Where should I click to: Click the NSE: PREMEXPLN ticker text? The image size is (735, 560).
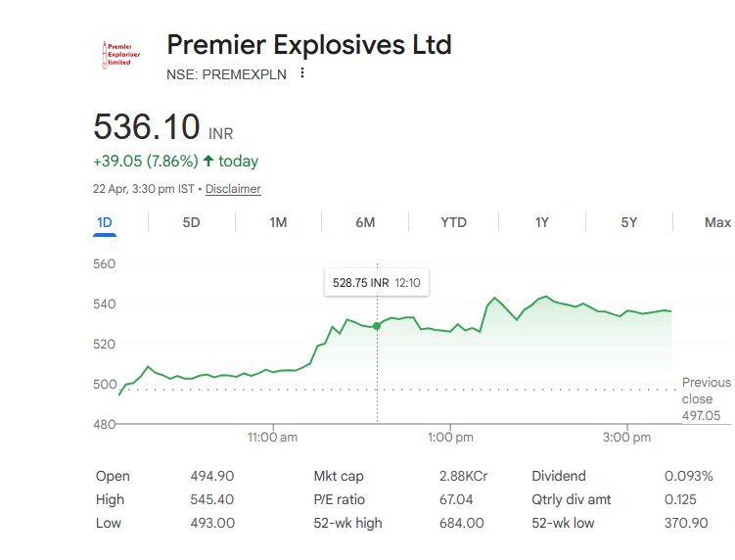227,73
